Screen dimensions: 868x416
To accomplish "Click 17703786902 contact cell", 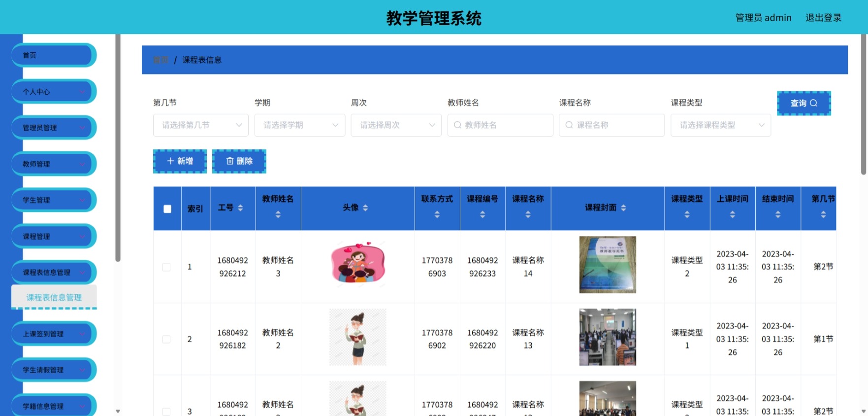I will [x=437, y=339].
